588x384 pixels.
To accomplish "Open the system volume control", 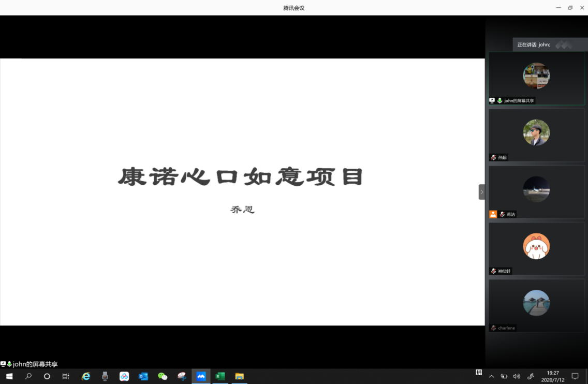I will (x=516, y=376).
